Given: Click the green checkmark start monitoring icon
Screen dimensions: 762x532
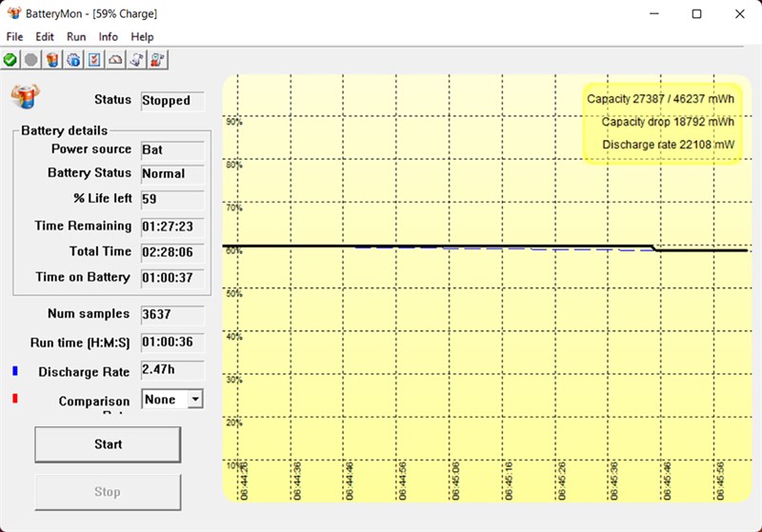Looking at the screenshot, I should click(x=10, y=60).
